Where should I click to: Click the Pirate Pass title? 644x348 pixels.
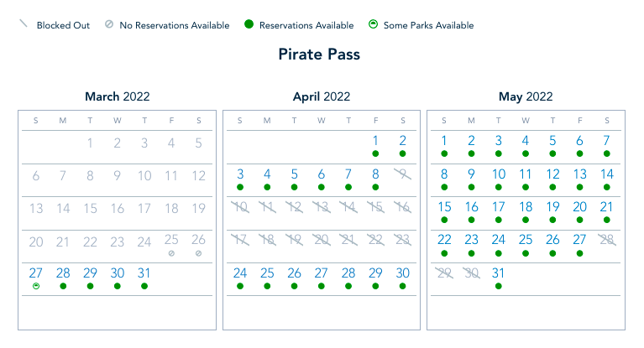coord(322,55)
